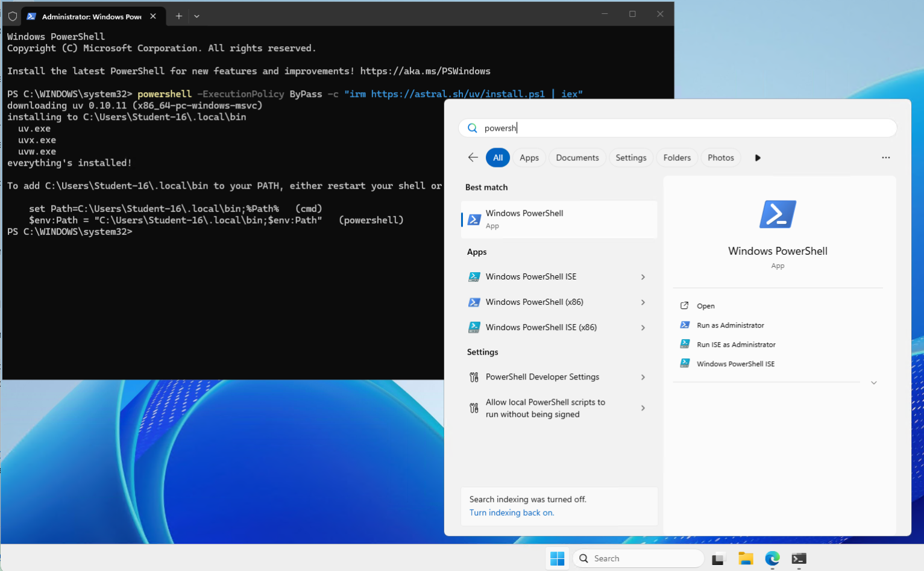Screen dimensions: 924x571
Task: Click the aka.ms/PSWindows link in terminal
Action: pyautogui.click(x=426, y=71)
